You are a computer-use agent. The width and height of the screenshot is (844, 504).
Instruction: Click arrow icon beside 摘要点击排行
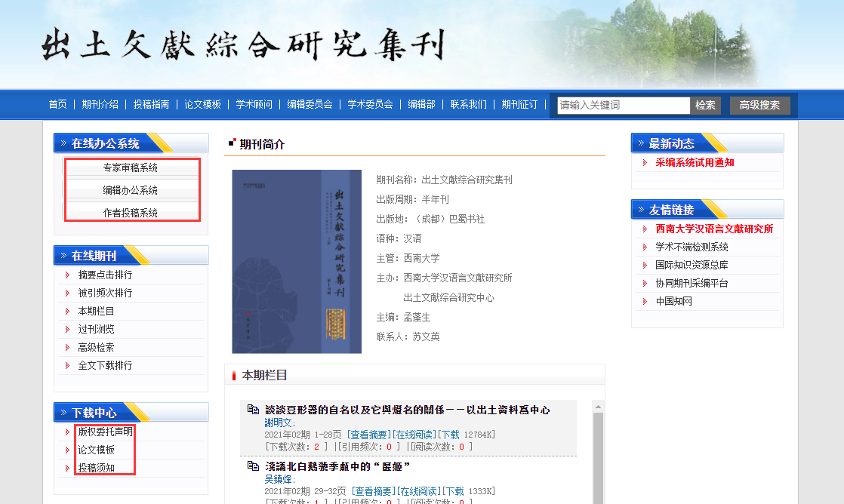[67, 275]
